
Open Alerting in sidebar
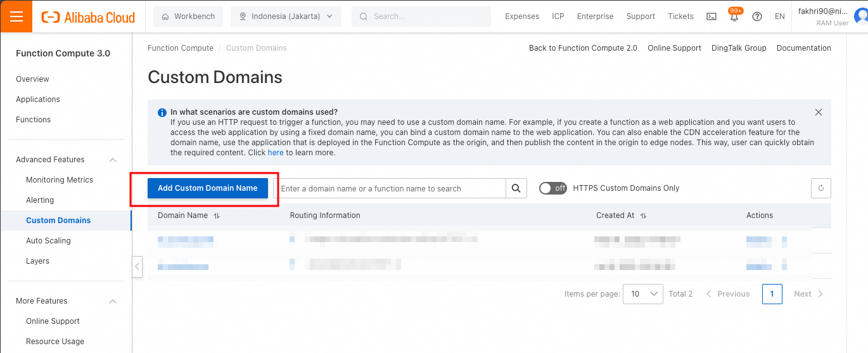40,200
